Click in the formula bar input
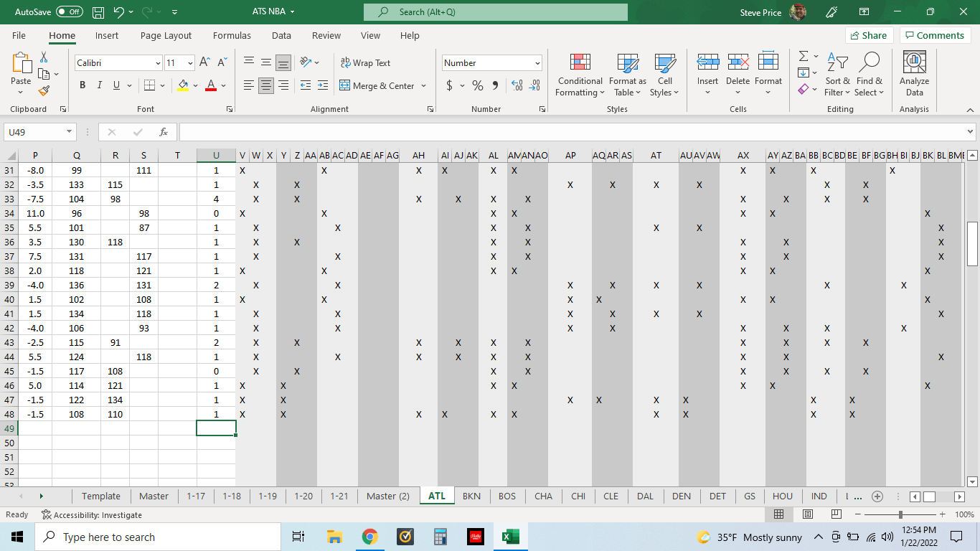The image size is (980, 551). click(573, 132)
